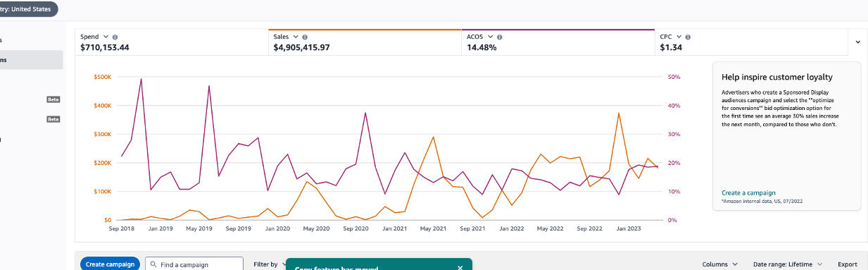Open the Spend metric dropdown
The image size is (868, 270).
tap(106, 36)
